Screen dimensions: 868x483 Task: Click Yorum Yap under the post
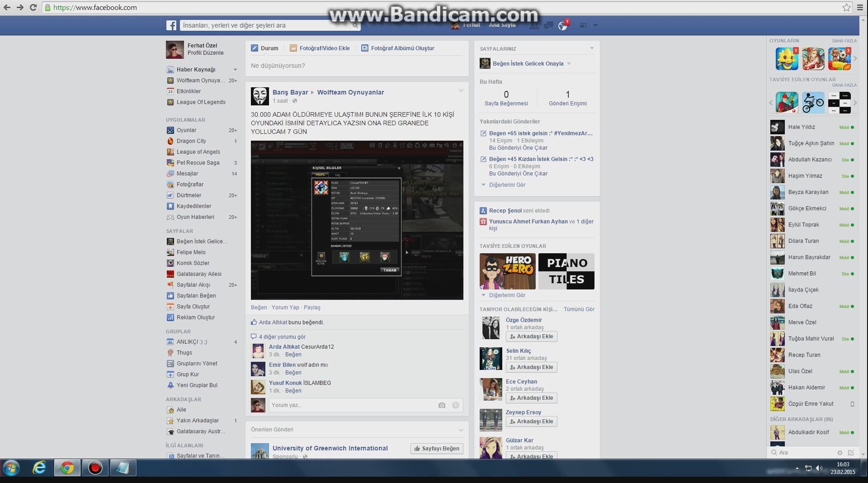pos(285,308)
